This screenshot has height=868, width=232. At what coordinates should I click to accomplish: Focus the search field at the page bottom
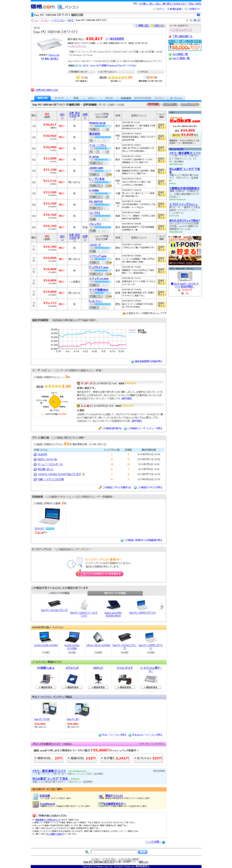click(x=113, y=852)
